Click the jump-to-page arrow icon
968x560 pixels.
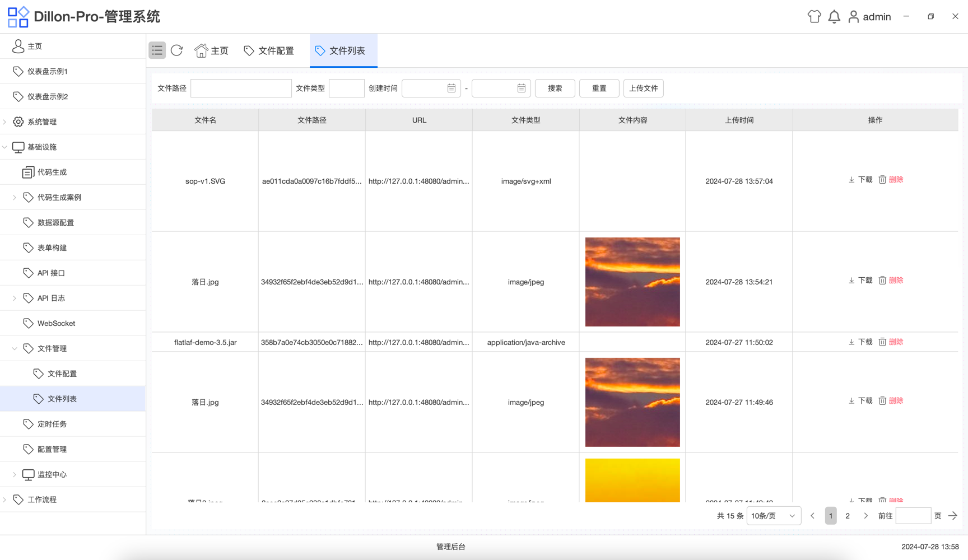953,516
